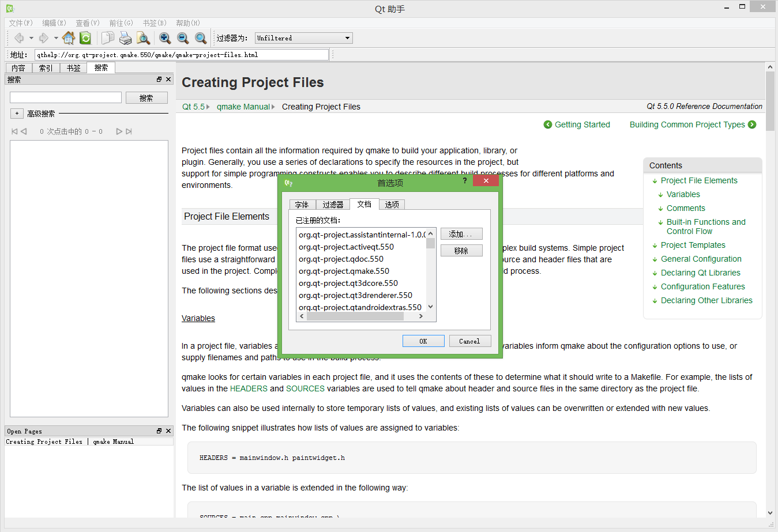Open the 文件(F) menu
Viewport: 778px width, 532px height.
click(21, 23)
